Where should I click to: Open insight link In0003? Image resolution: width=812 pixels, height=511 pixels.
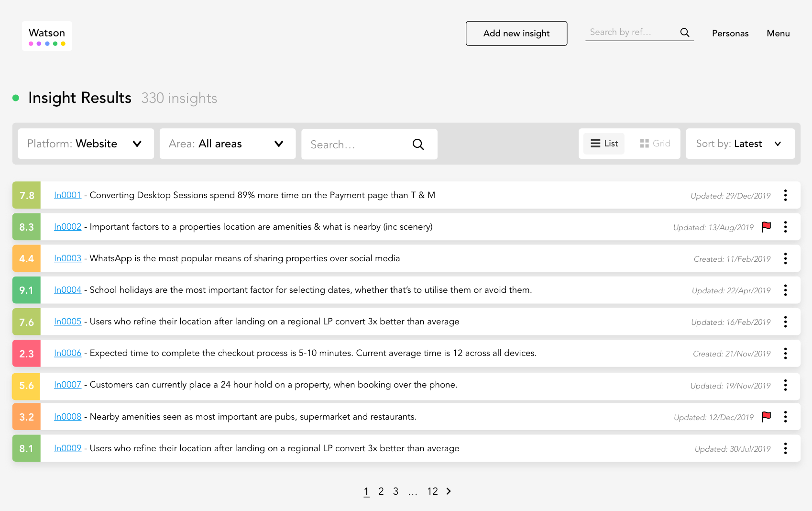(x=67, y=258)
